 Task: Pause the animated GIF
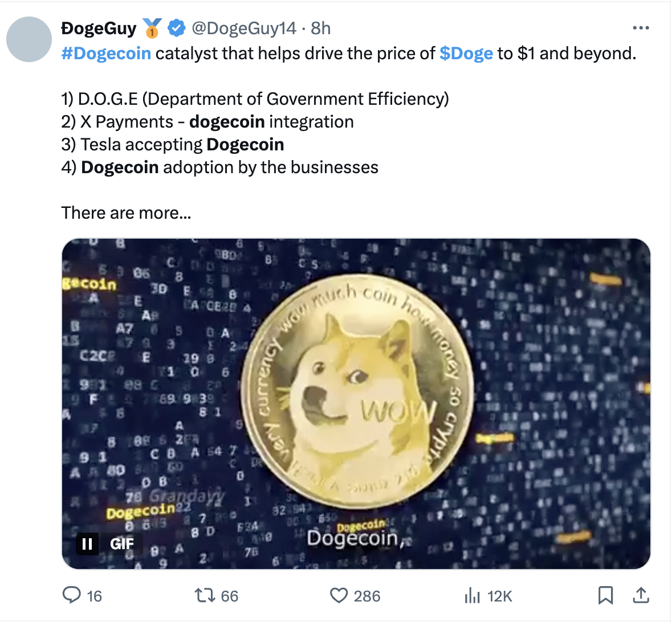[x=87, y=544]
